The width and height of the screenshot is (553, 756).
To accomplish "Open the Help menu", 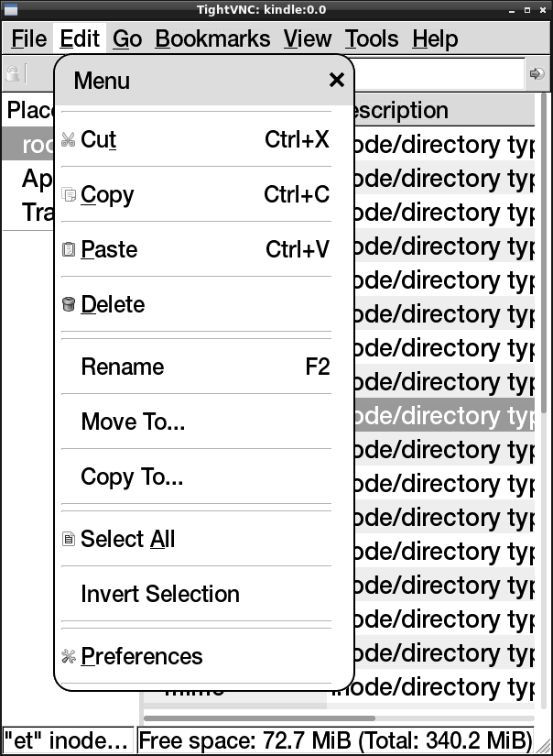I will [x=435, y=39].
